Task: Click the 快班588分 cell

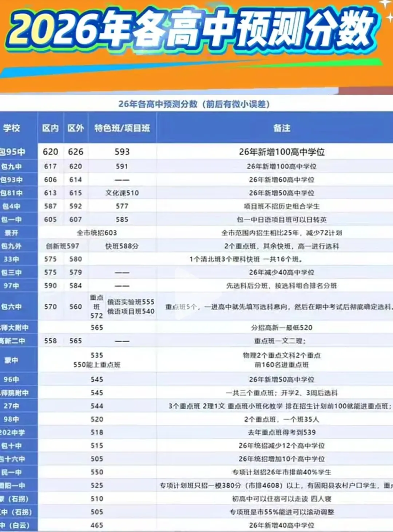Action: [122, 246]
